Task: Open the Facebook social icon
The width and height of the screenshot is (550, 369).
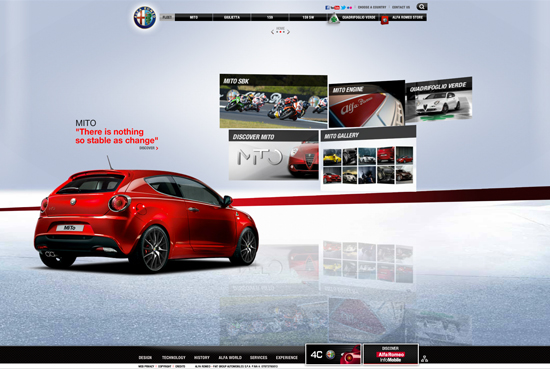Action: 327,7
